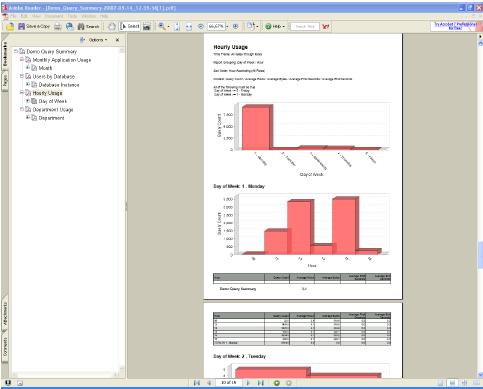The image size is (483, 389).
Task: Follow the Try Acrobat Professional link
Action: pyautogui.click(x=455, y=26)
